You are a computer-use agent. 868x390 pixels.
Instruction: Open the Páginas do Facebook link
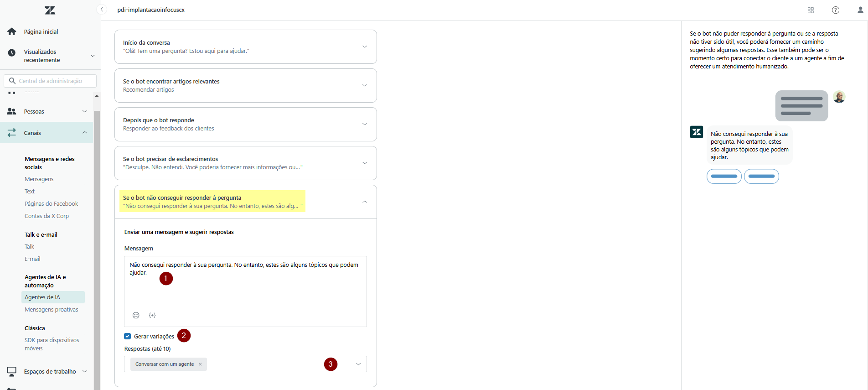click(51, 203)
